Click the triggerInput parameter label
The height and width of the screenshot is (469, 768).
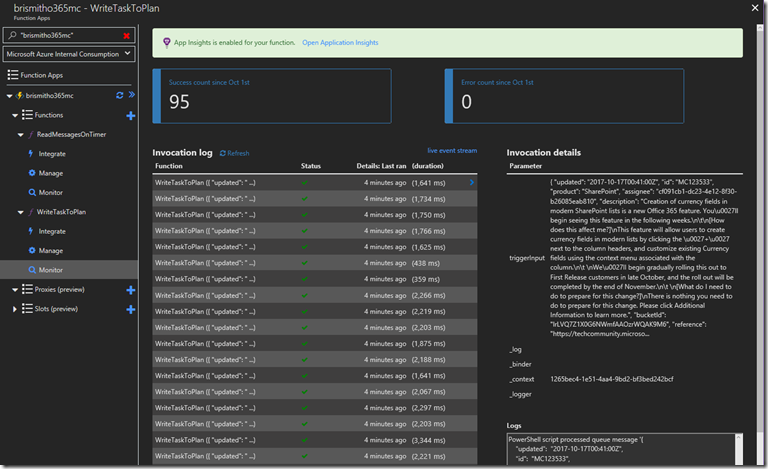coord(527,258)
